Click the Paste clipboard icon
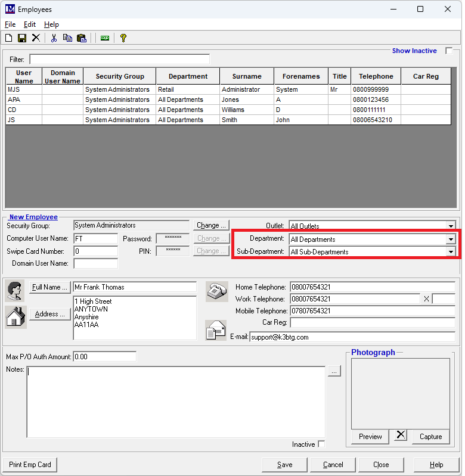This screenshot has width=465, height=476. point(82,38)
